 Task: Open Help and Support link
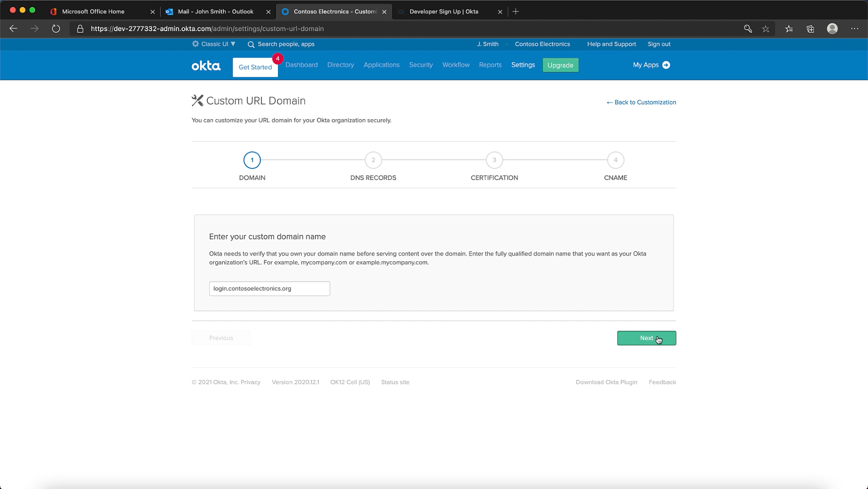pyautogui.click(x=611, y=44)
